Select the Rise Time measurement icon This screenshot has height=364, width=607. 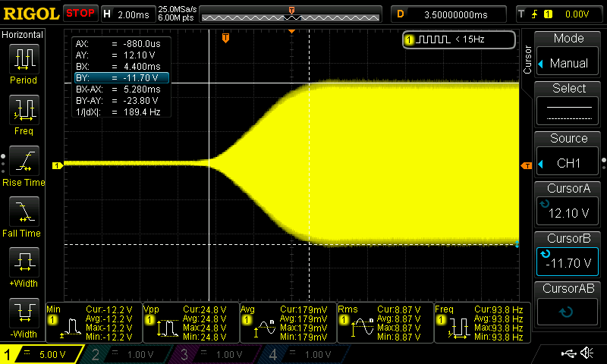(x=24, y=161)
